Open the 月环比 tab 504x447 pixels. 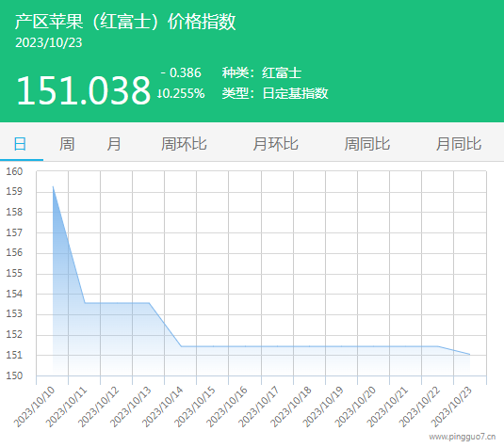(275, 144)
